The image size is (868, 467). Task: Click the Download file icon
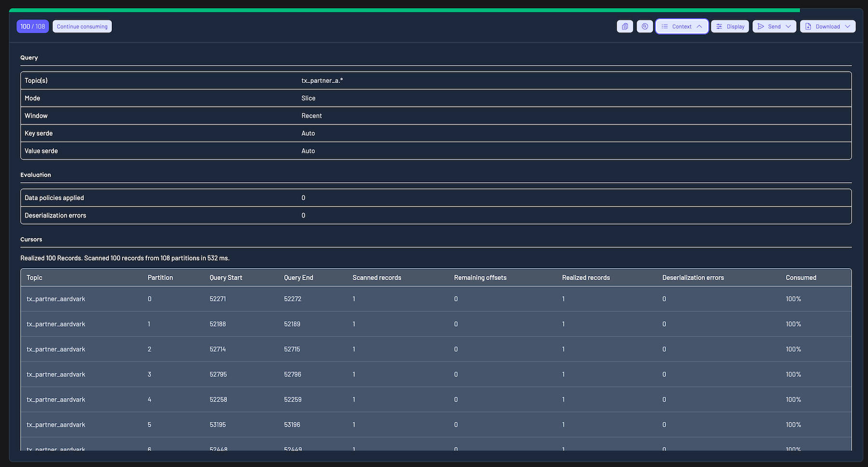(x=808, y=27)
